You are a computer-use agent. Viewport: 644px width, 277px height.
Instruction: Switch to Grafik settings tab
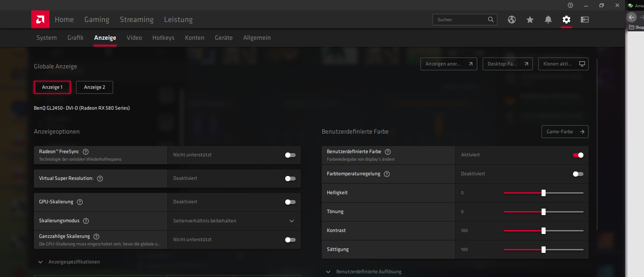76,38
